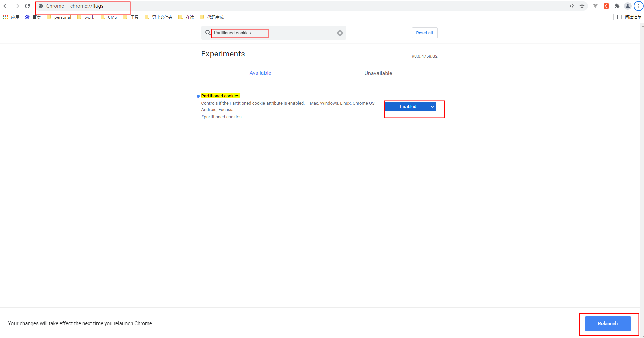Screen dimensions: 644x338
Task: Open the Enabled dropdown for Partitioned cookies
Action: click(410, 106)
